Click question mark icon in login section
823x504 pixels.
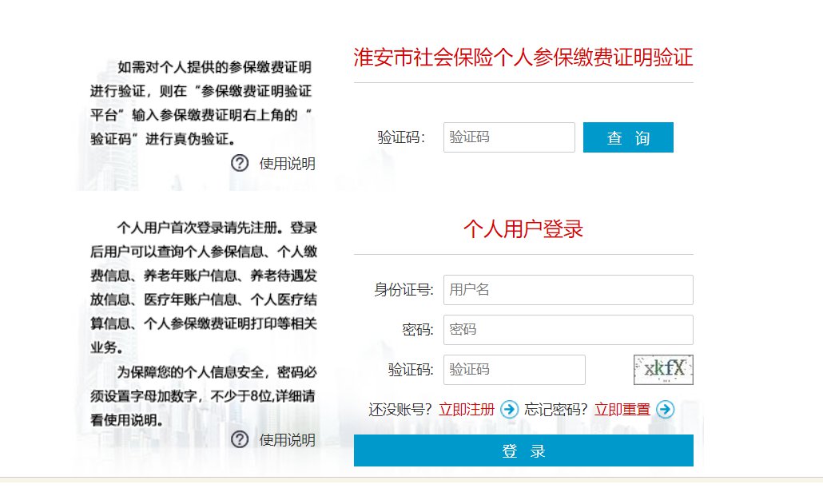tap(240, 439)
